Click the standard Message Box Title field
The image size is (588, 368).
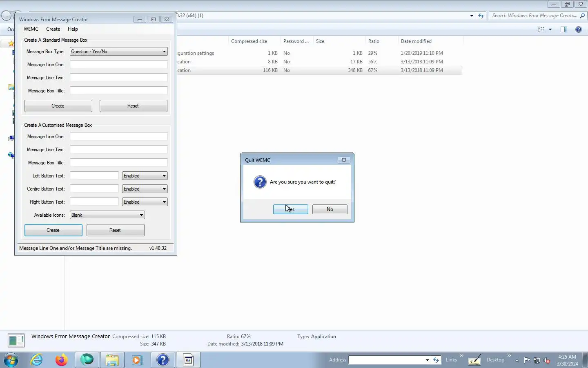[119, 91]
